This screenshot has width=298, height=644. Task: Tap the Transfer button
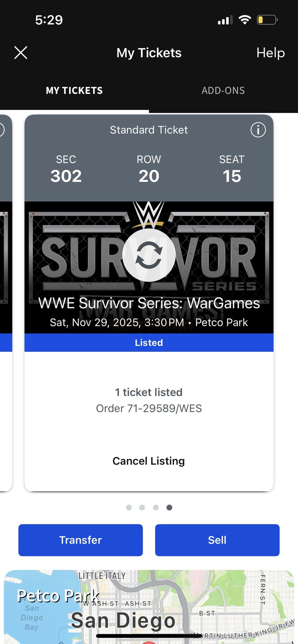(x=80, y=540)
